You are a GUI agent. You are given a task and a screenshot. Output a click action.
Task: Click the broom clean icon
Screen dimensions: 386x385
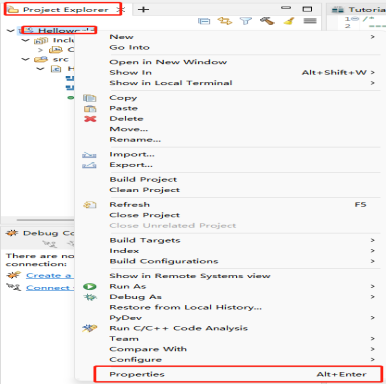click(x=289, y=21)
